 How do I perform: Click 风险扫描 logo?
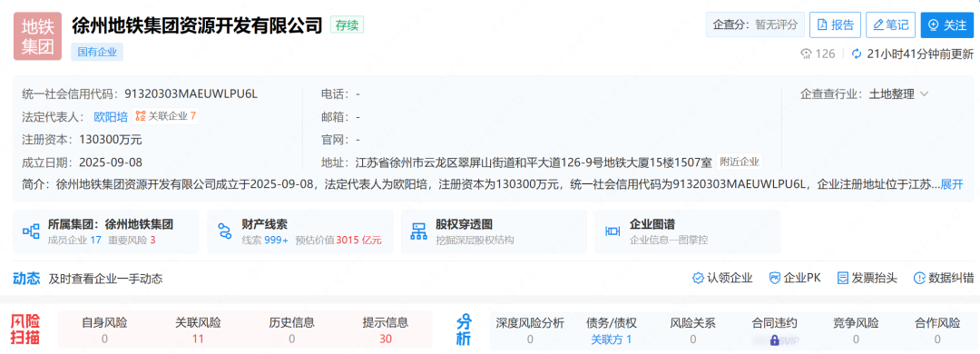click(25, 330)
